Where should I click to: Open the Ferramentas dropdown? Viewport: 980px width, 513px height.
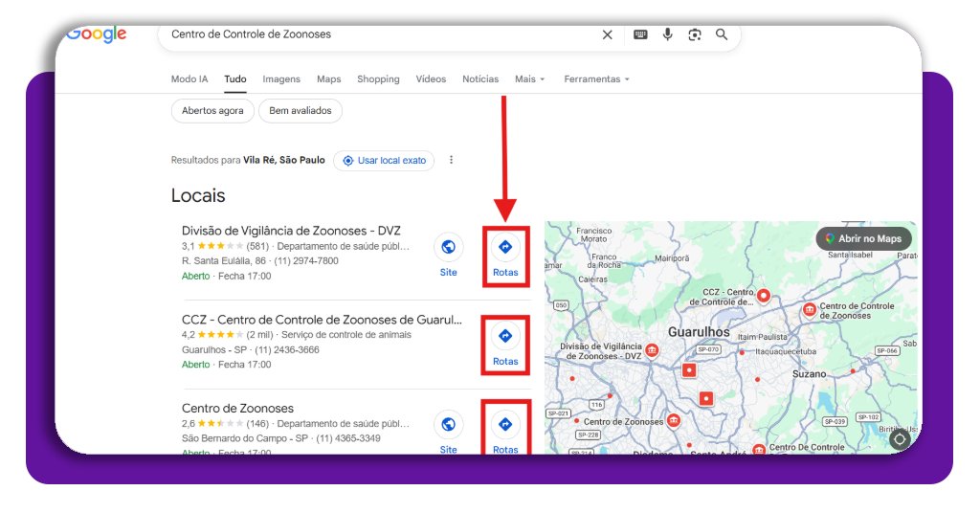click(596, 79)
